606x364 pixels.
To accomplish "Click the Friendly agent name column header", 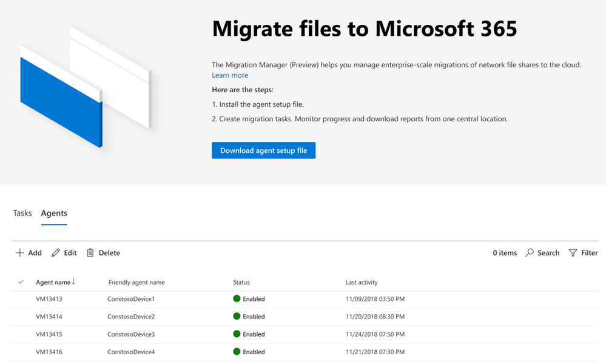I will point(136,283).
